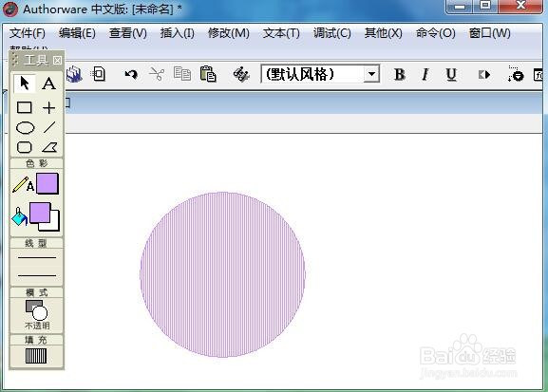Choose the upper line style
The width and height of the screenshot is (548, 392).
pos(37,258)
